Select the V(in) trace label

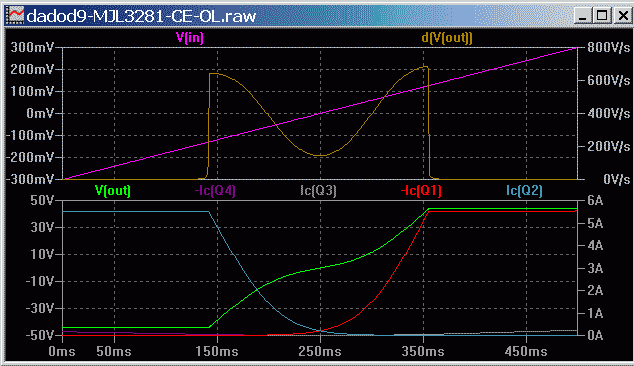tap(190, 38)
